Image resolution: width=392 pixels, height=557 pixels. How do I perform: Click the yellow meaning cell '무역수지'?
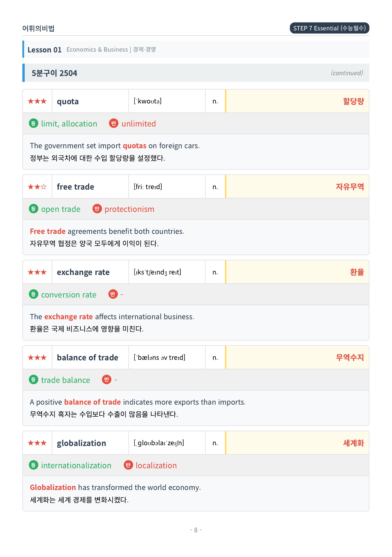pyautogui.click(x=297, y=357)
